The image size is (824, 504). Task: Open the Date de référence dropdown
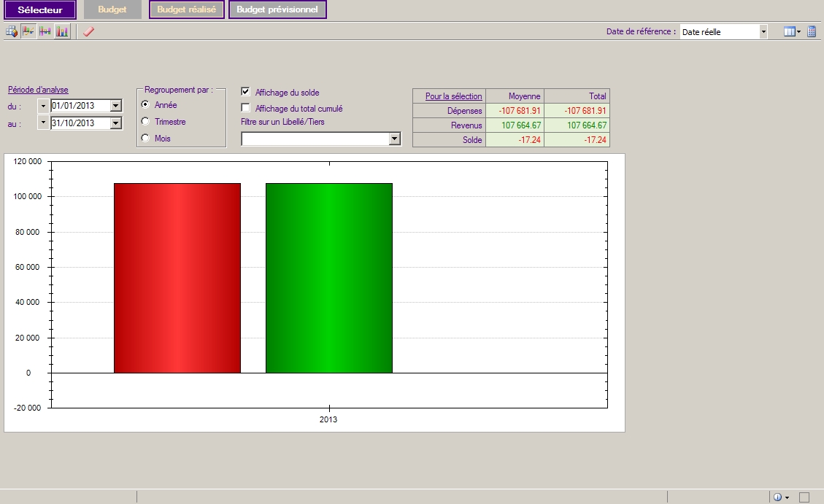763,32
